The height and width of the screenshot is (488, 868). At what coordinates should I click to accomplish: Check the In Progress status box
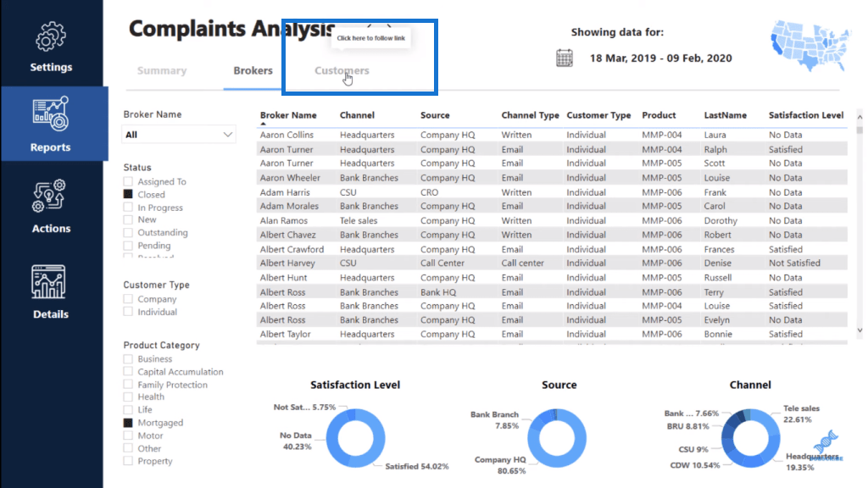(x=128, y=208)
